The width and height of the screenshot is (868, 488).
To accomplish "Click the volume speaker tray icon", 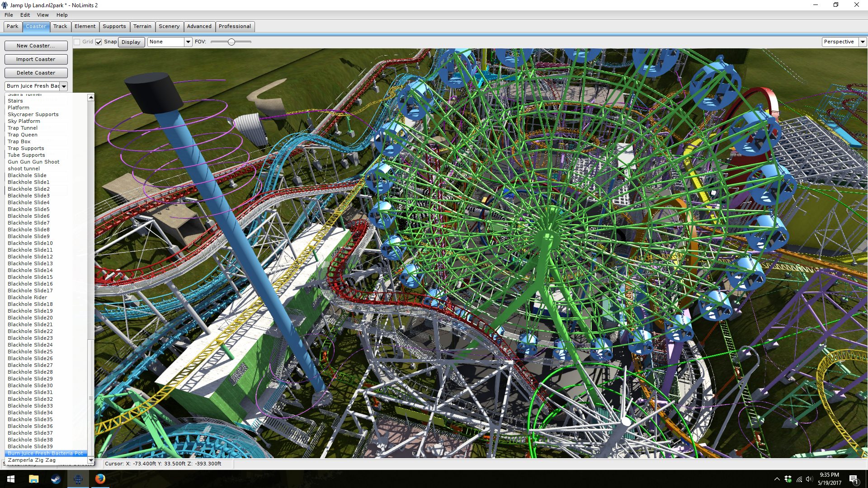I will pyautogui.click(x=809, y=479).
